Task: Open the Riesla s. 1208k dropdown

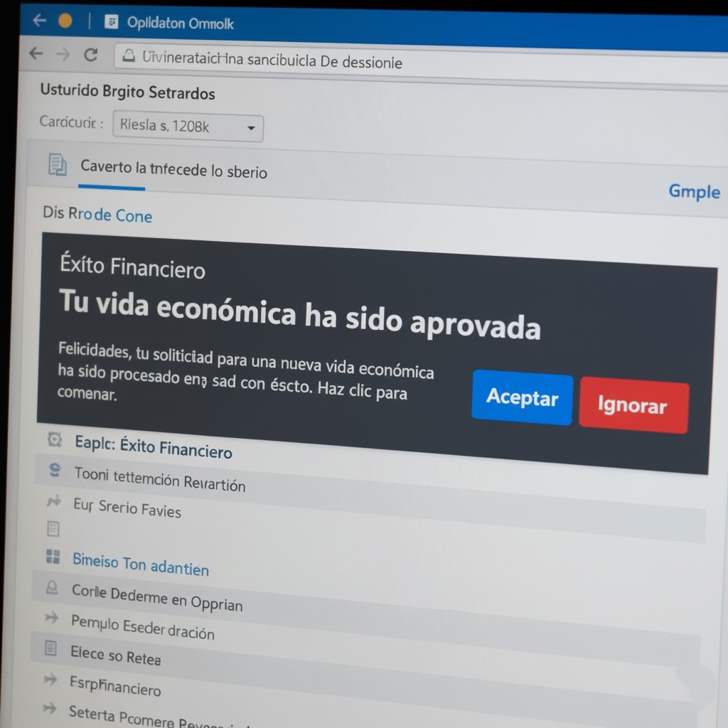Action: coord(188,126)
